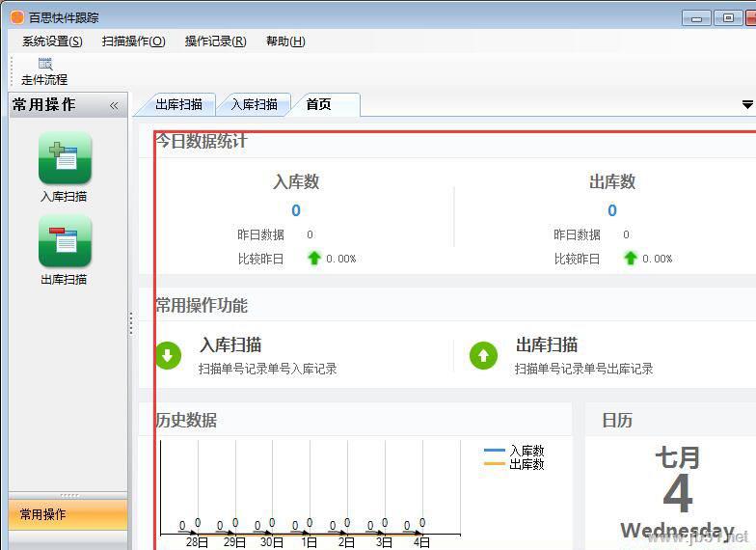Viewport: 756px width, 550px height.
Task: Open the 操作记录(R) menu
Action: pyautogui.click(x=216, y=41)
